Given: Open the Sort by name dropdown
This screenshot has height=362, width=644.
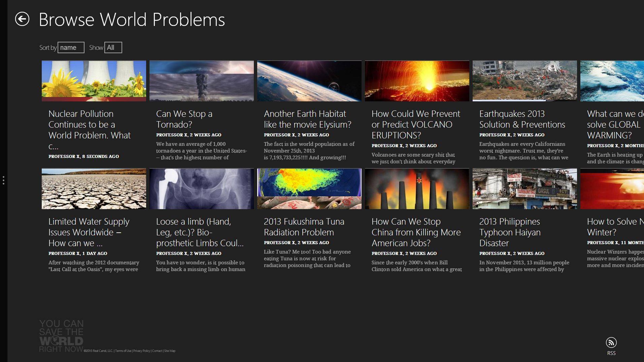Looking at the screenshot, I should (x=71, y=47).
